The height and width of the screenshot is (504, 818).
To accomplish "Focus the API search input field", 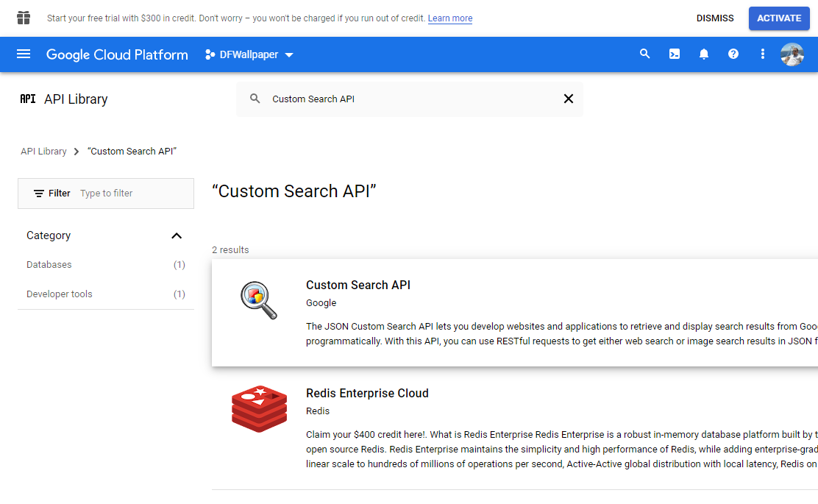I will pos(410,99).
